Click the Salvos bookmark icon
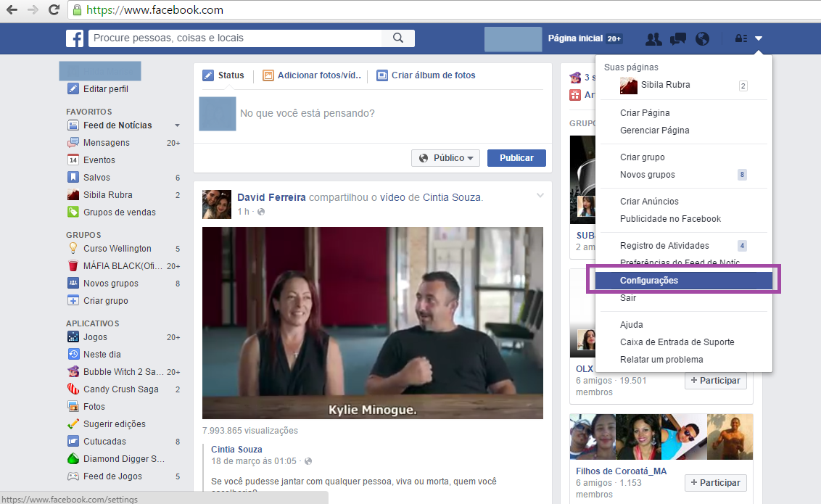The width and height of the screenshot is (821, 504). [73, 177]
